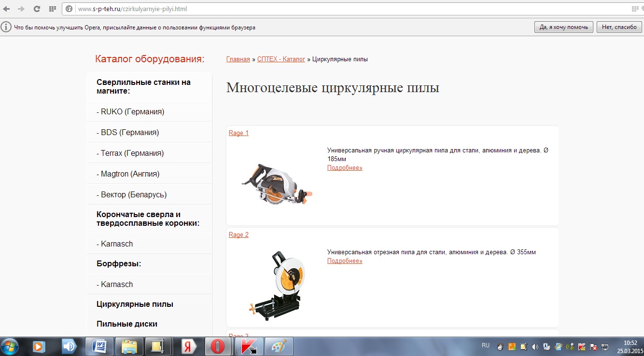Click the cow-face tray icon
This screenshot has height=356, width=644.
coord(500,346)
